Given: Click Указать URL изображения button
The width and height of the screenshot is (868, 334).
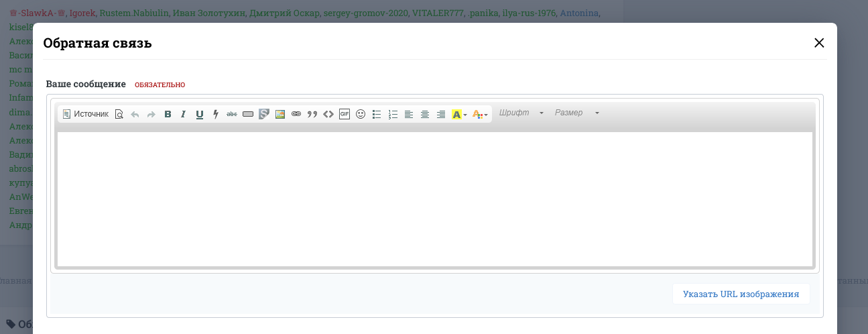Looking at the screenshot, I should (x=741, y=294).
